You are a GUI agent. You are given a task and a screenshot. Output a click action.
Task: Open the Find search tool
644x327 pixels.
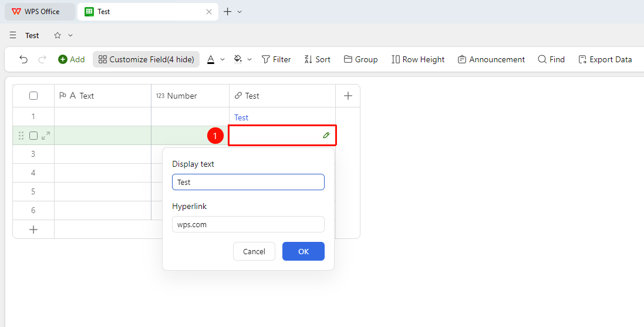551,59
